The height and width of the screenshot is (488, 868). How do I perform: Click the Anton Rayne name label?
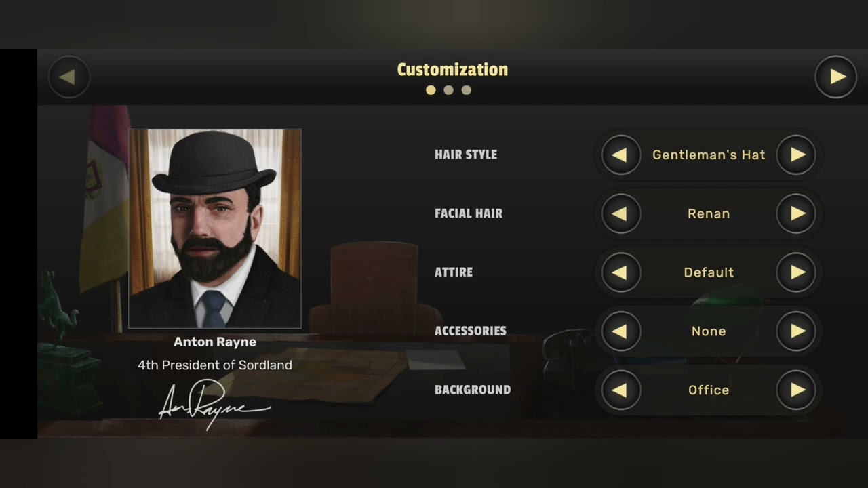click(x=215, y=342)
